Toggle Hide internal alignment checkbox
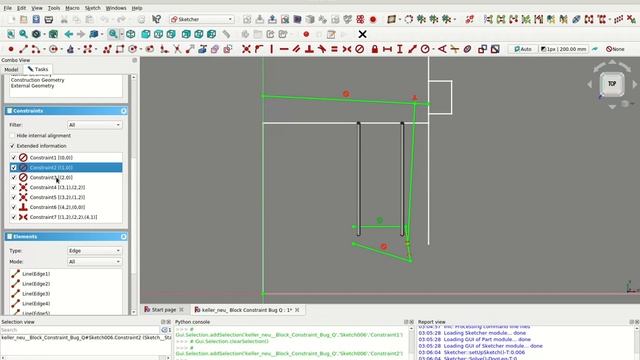This screenshot has width=640, height=360. click(12, 136)
